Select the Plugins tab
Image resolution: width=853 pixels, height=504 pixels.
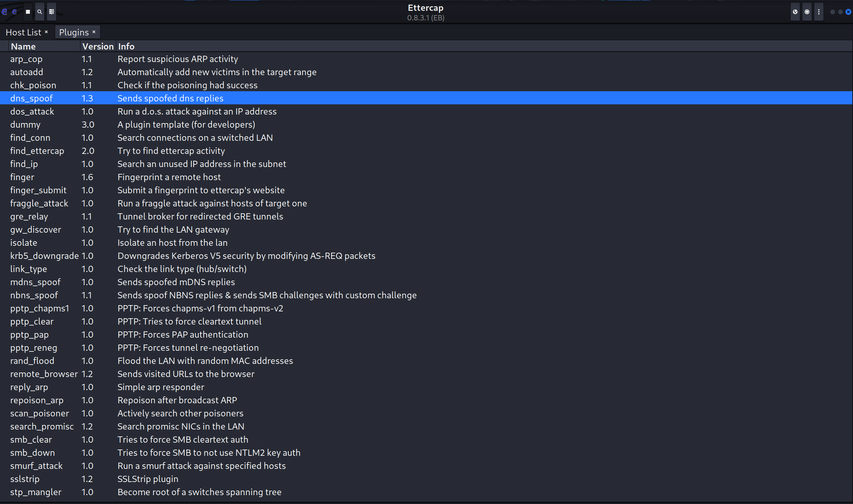pyautogui.click(x=74, y=32)
